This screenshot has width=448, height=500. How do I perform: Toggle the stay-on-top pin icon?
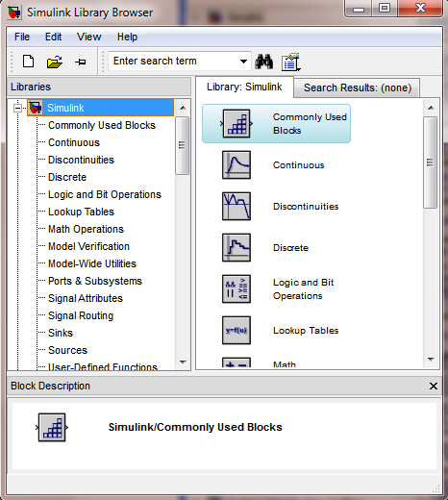[80, 62]
